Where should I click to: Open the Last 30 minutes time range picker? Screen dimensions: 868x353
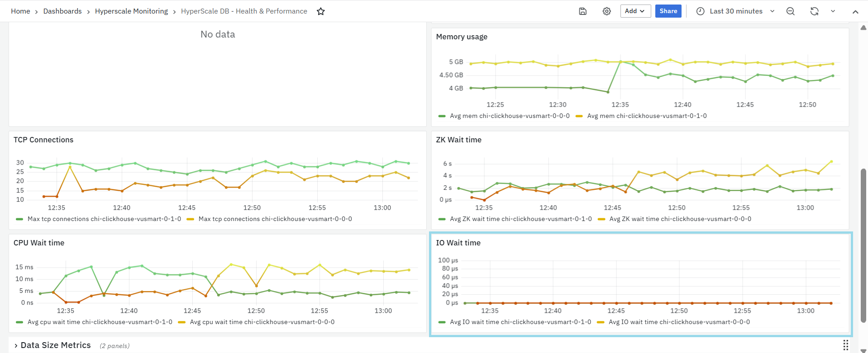pos(736,11)
